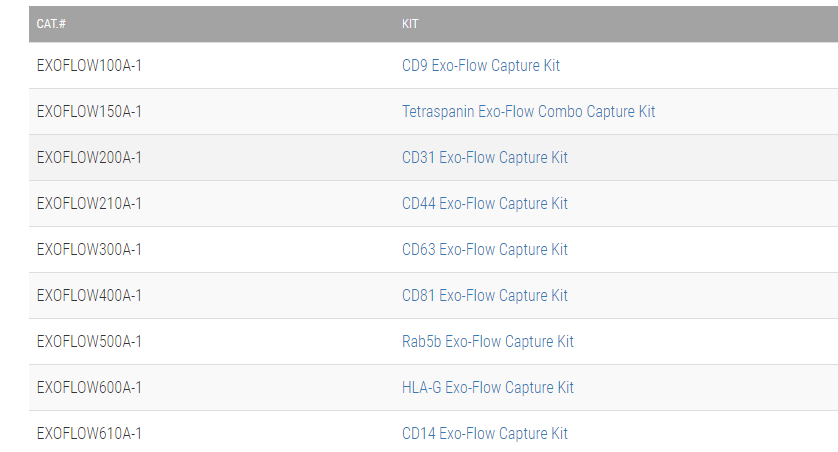Image resolution: width=838 pixels, height=452 pixels.
Task: Select catalog number EXOFLOW610A-1
Action: tap(89, 433)
